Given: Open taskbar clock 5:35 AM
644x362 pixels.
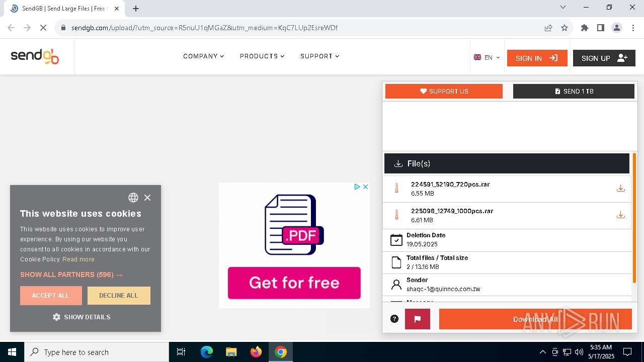Looking at the screenshot, I should (x=601, y=352).
